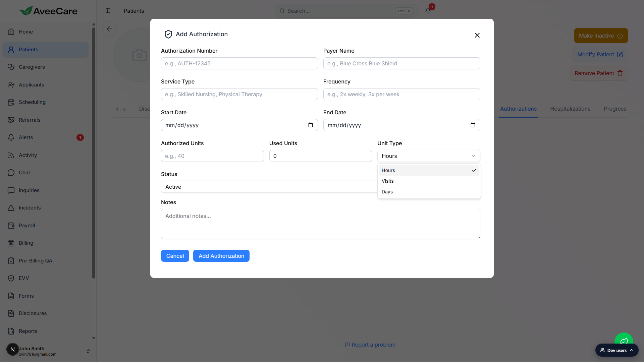Focus the Used Units field

click(x=320, y=156)
